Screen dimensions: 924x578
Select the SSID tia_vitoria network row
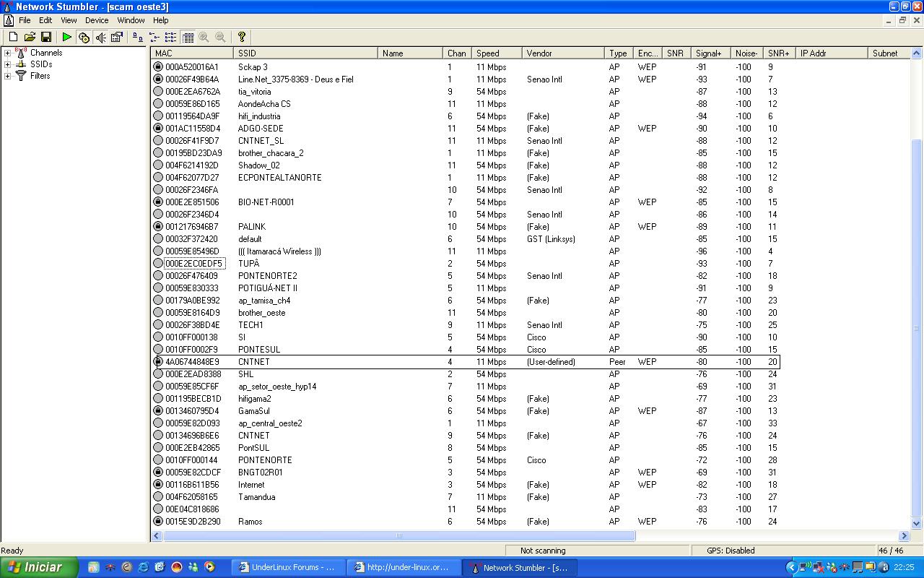[x=467, y=92]
